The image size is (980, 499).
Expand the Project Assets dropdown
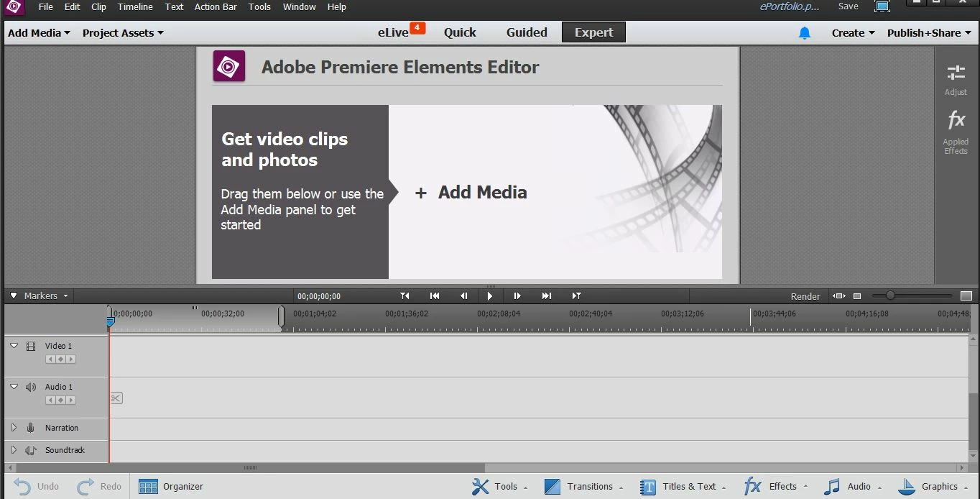point(123,33)
